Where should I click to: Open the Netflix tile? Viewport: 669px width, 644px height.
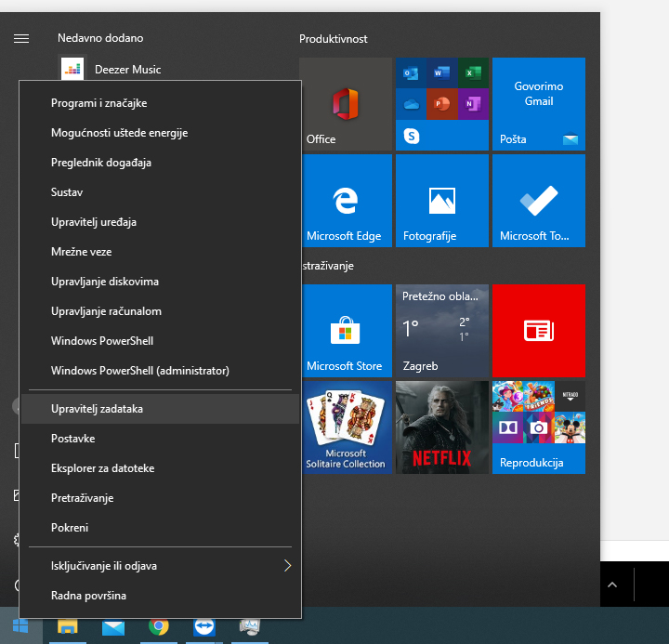coord(441,427)
